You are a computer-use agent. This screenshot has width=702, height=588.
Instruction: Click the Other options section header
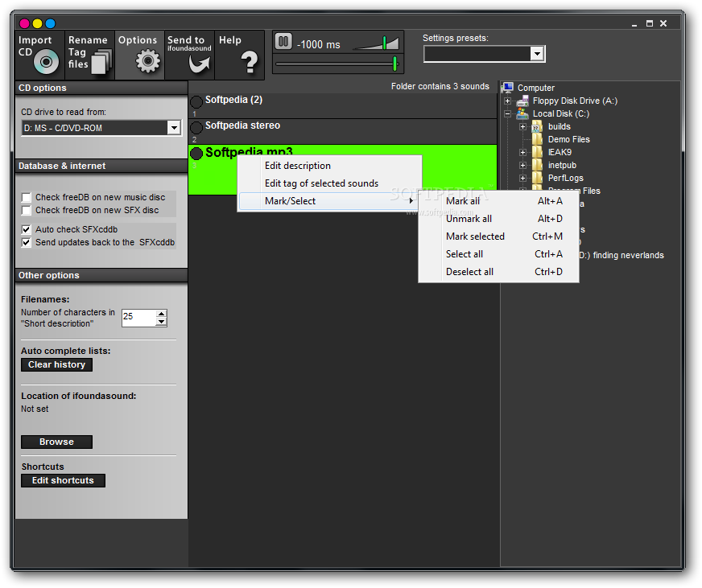tap(101, 275)
